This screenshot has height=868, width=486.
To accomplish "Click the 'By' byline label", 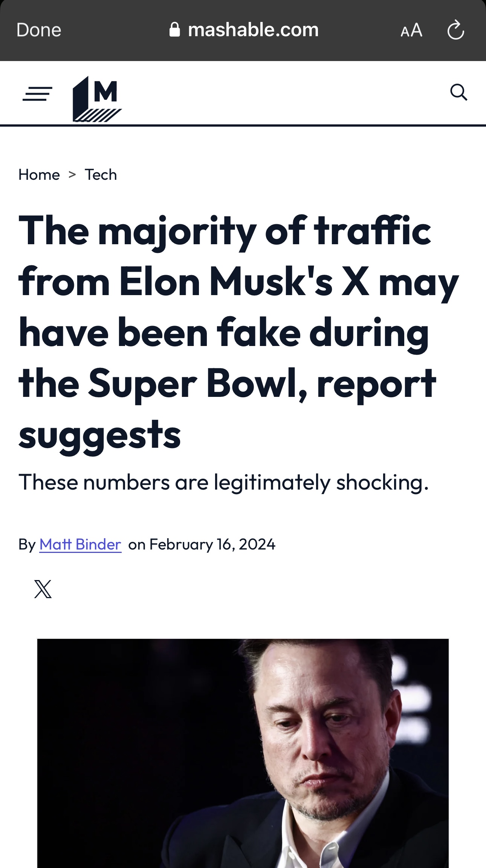I will pyautogui.click(x=27, y=544).
